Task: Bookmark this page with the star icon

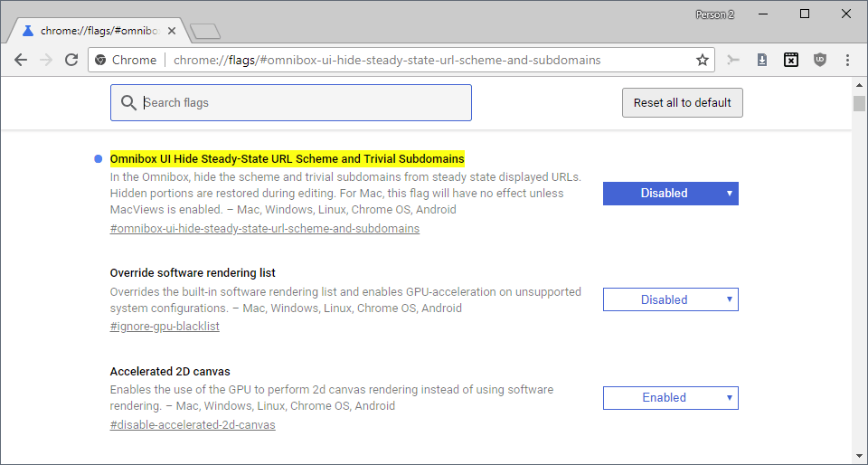Action: click(702, 60)
